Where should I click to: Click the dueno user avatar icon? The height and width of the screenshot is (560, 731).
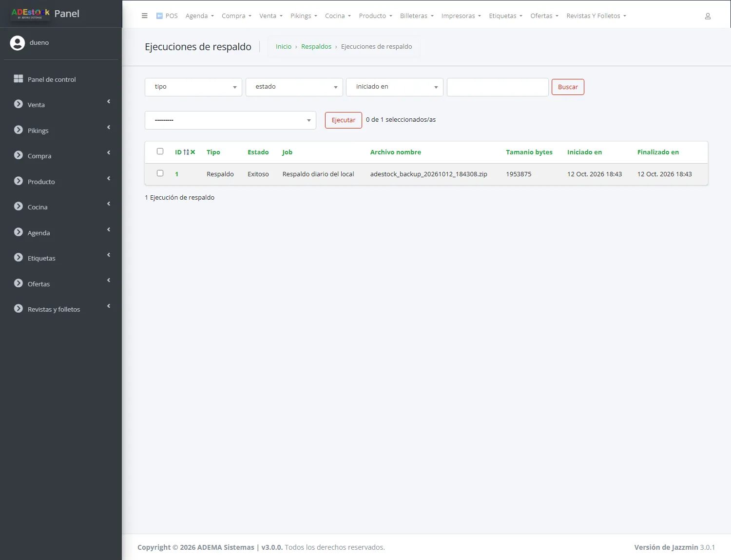point(18,43)
